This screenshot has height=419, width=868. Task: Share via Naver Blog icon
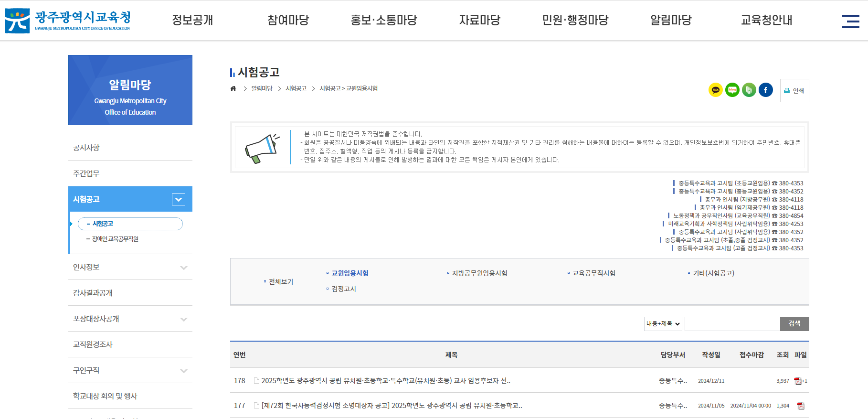tap(732, 90)
